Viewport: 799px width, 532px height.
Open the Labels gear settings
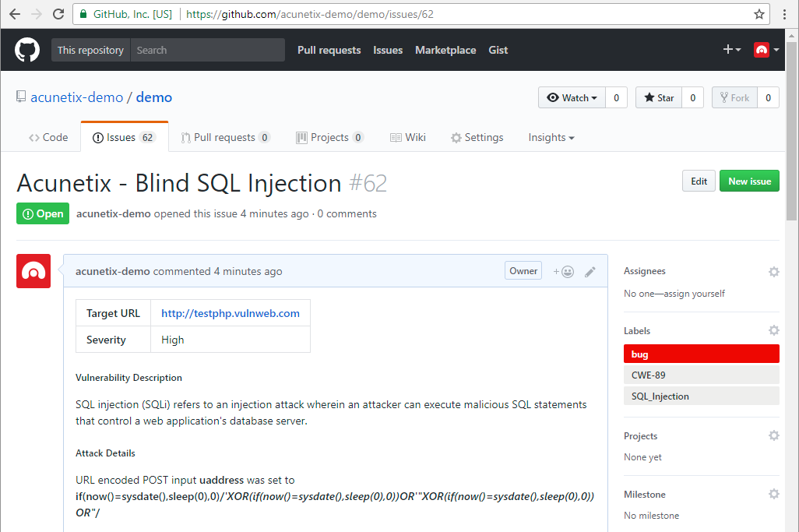(x=774, y=330)
